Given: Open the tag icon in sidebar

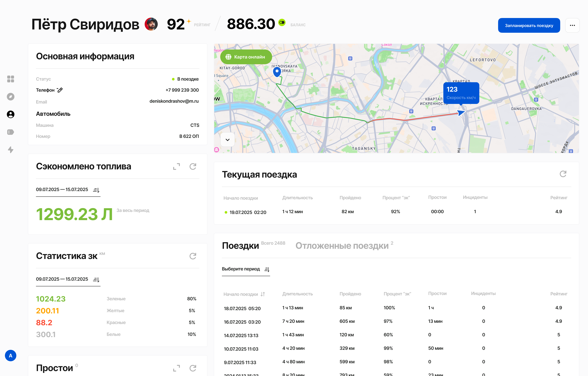Looking at the screenshot, I should 10,132.
